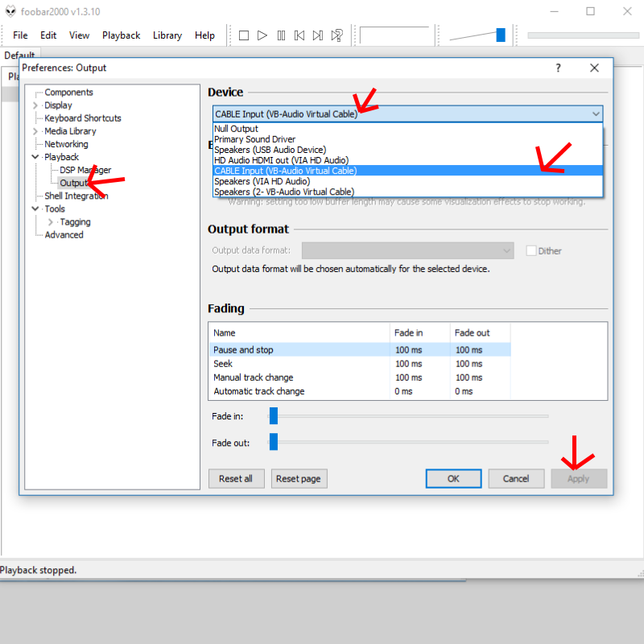Select the Pause and stop fading row
This screenshot has height=644, width=644.
point(360,349)
